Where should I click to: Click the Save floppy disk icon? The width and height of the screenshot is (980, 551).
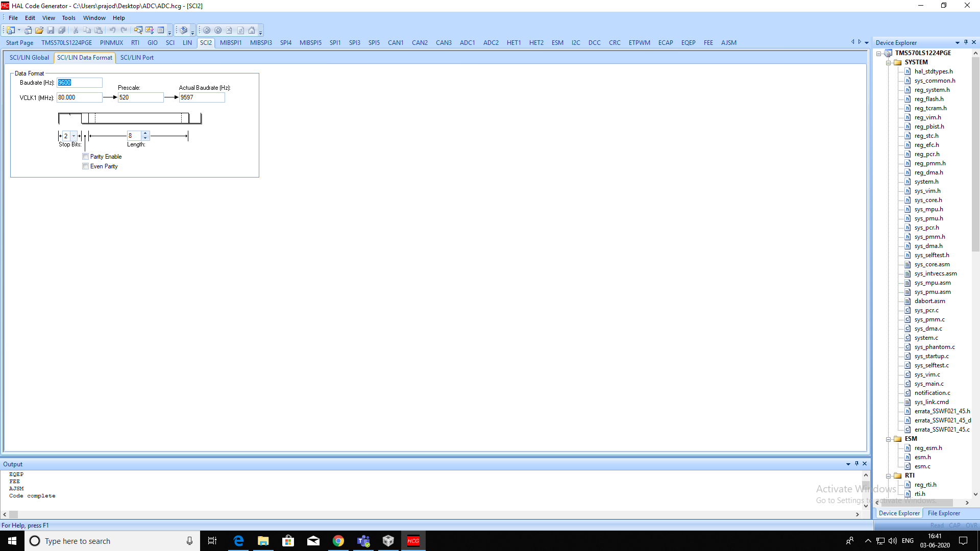point(51,30)
